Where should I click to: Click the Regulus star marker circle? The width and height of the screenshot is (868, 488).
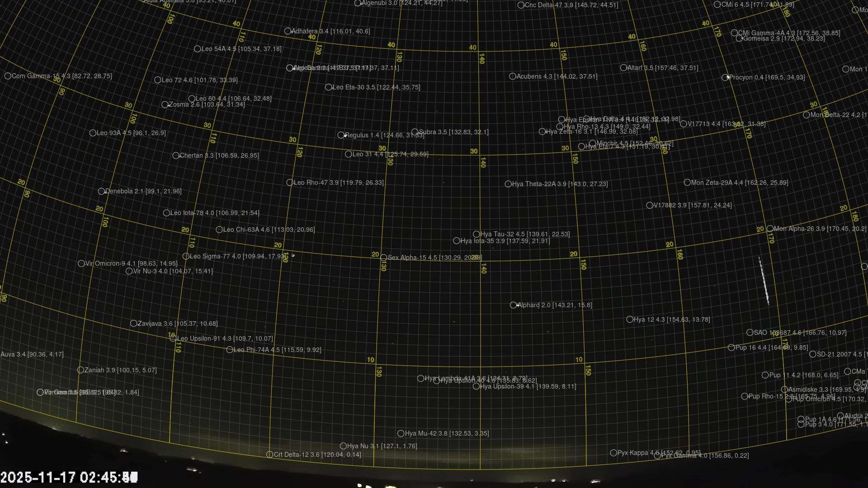click(x=341, y=135)
